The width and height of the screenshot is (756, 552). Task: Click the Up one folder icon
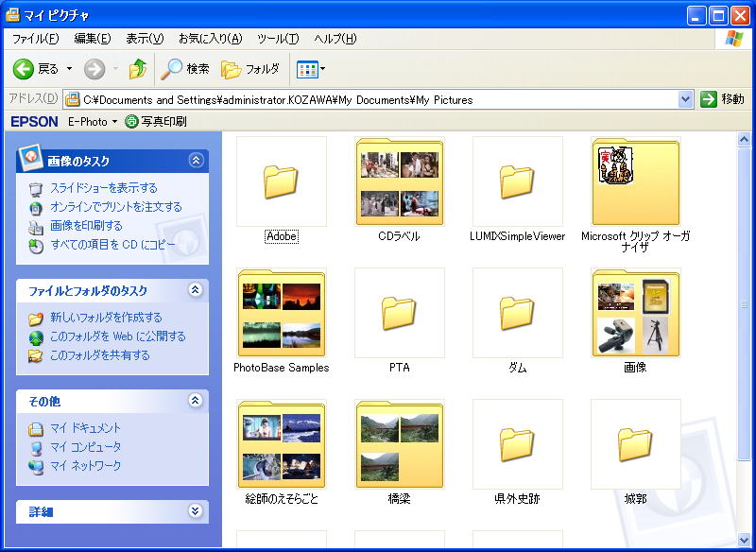[x=138, y=69]
